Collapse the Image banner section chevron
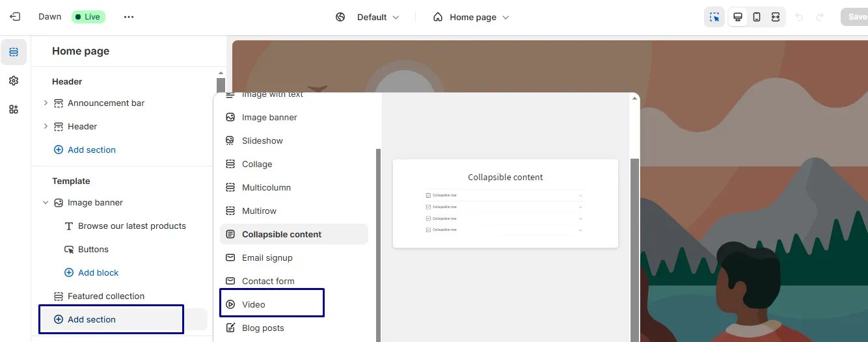 (46, 202)
